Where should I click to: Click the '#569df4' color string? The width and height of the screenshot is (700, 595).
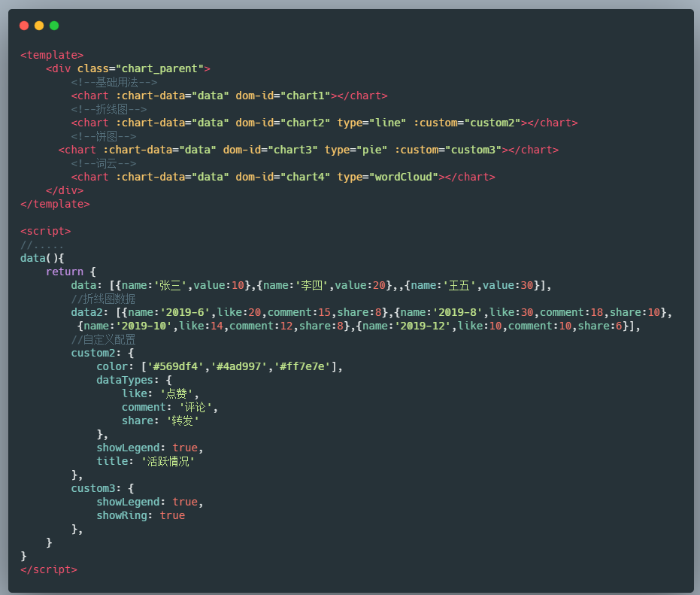[175, 366]
